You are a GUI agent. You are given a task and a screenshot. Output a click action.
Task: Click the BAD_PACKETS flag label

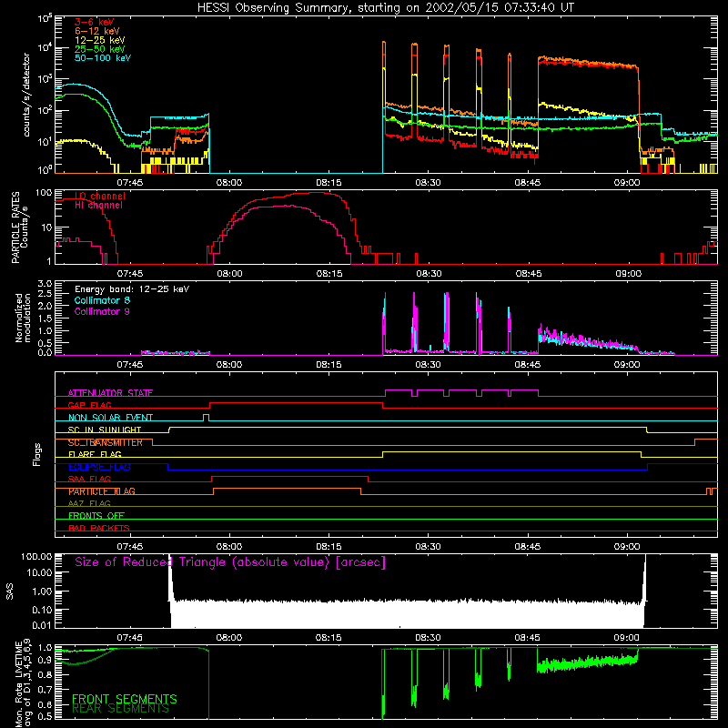tap(99, 529)
